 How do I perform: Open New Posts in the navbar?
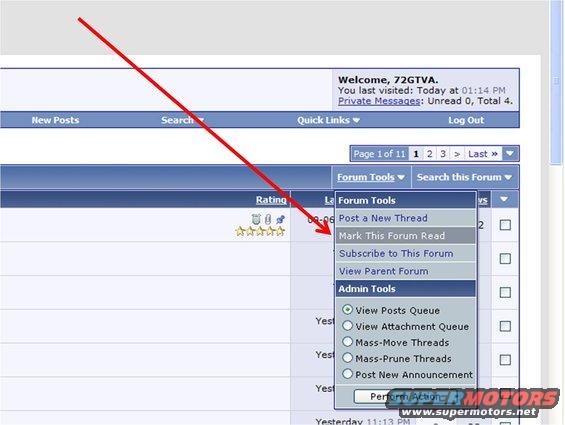55,120
